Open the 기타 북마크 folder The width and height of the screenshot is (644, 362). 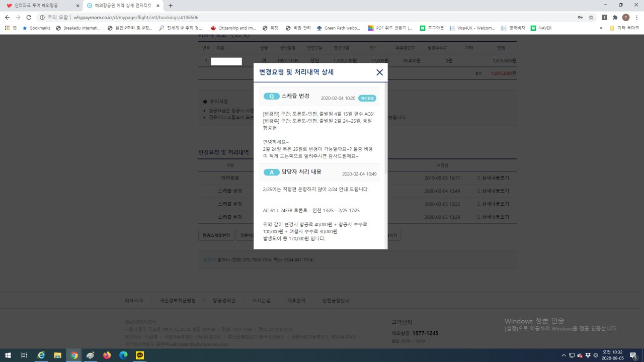coord(624,28)
